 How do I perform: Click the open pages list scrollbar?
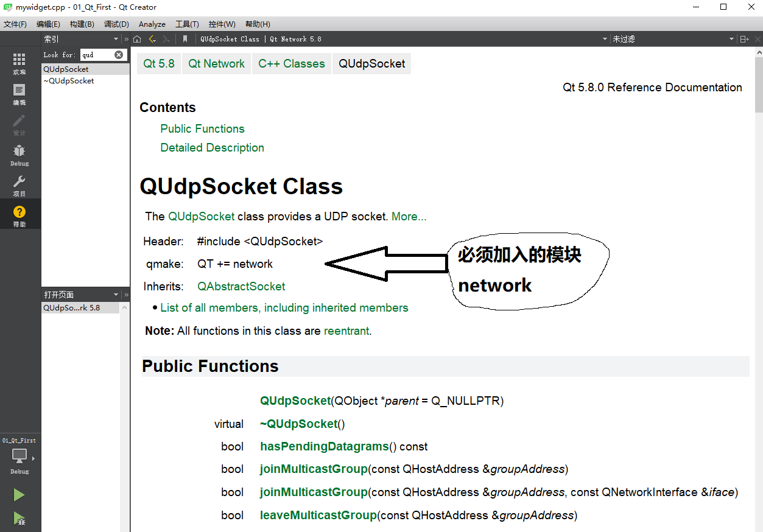click(x=125, y=416)
